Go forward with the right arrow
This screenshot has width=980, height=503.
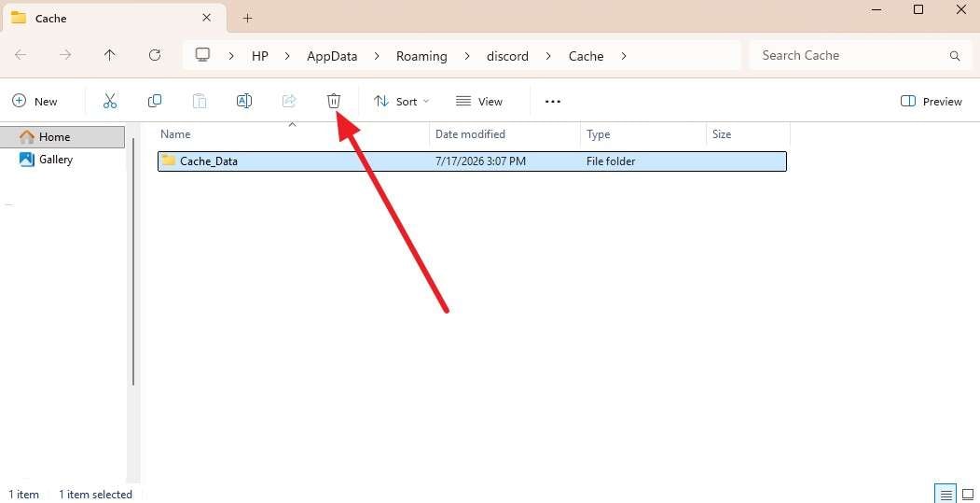[65, 55]
